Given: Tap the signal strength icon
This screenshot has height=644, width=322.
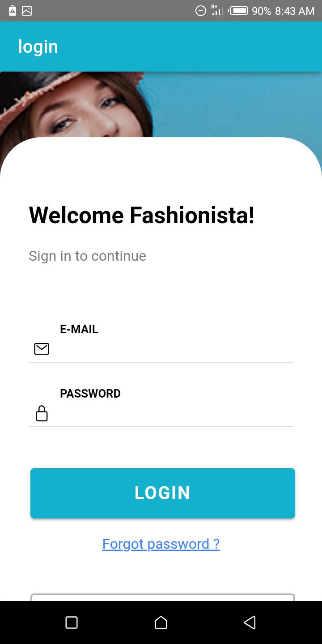Looking at the screenshot, I should coord(217,11).
